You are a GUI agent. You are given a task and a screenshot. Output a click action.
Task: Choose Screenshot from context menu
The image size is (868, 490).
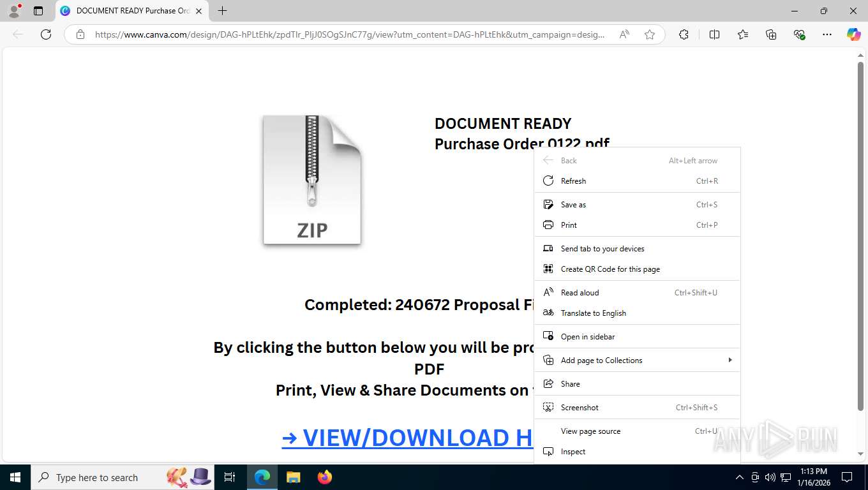pos(637,408)
